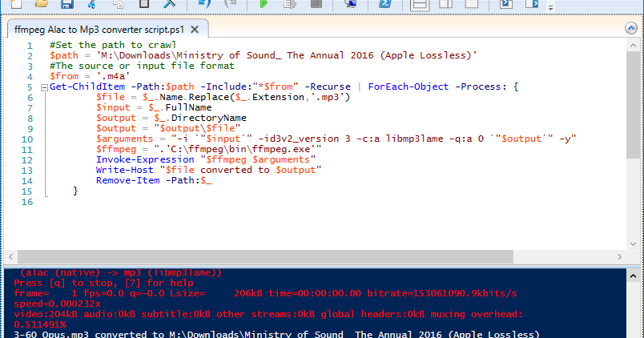Click script editor scroll down arrow
This screenshot has width=644, height=338.
633,243
